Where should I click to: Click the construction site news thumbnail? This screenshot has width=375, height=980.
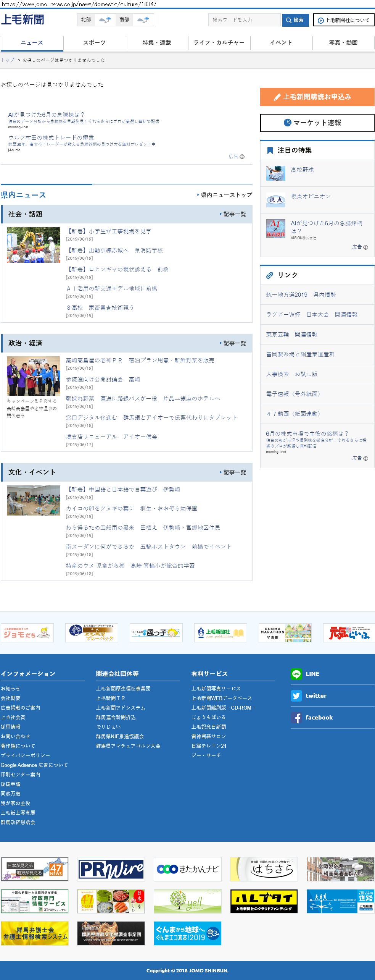coord(34,245)
